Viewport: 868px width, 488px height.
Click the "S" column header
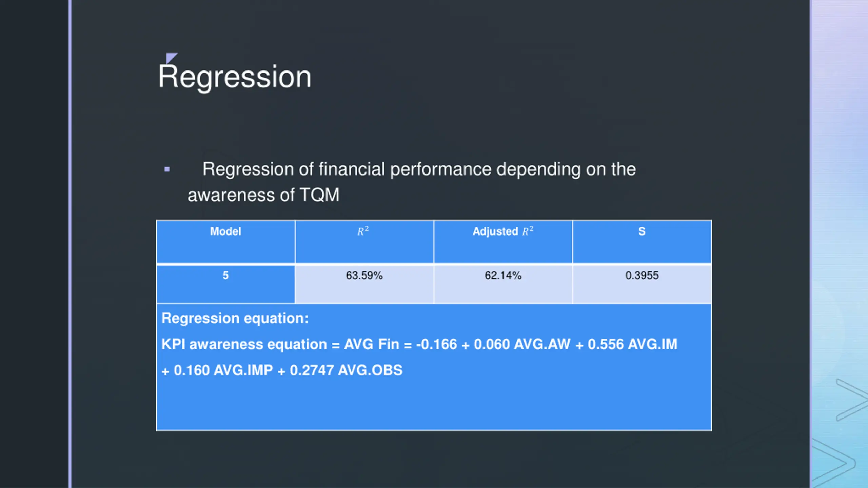coord(642,241)
